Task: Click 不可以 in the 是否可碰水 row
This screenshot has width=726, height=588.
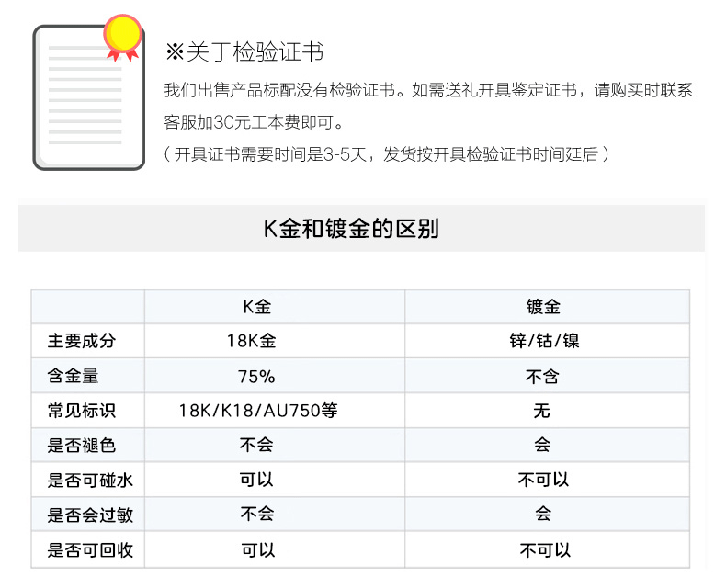Action: (543, 480)
